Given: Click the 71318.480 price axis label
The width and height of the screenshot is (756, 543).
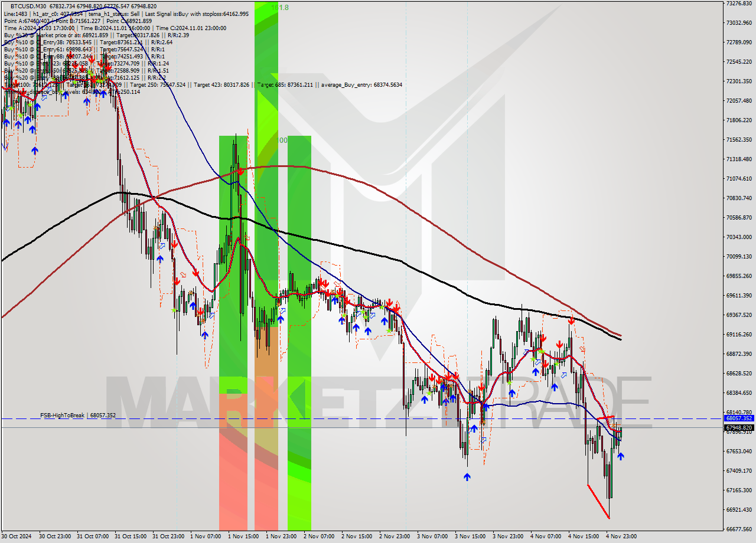Looking at the screenshot, I should [x=739, y=159].
